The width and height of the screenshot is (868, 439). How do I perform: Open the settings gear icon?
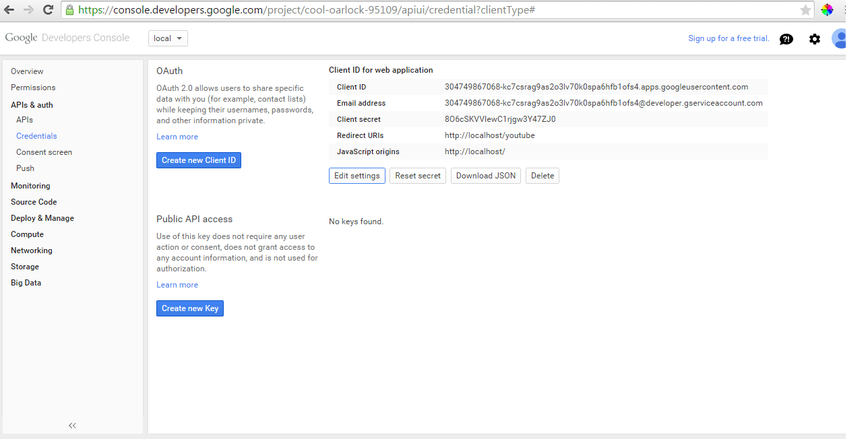[x=815, y=39]
